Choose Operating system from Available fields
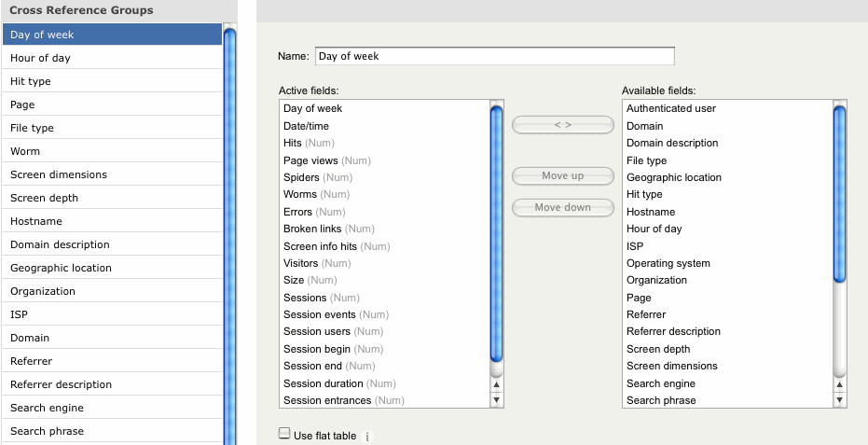The image size is (868, 445). (x=668, y=263)
